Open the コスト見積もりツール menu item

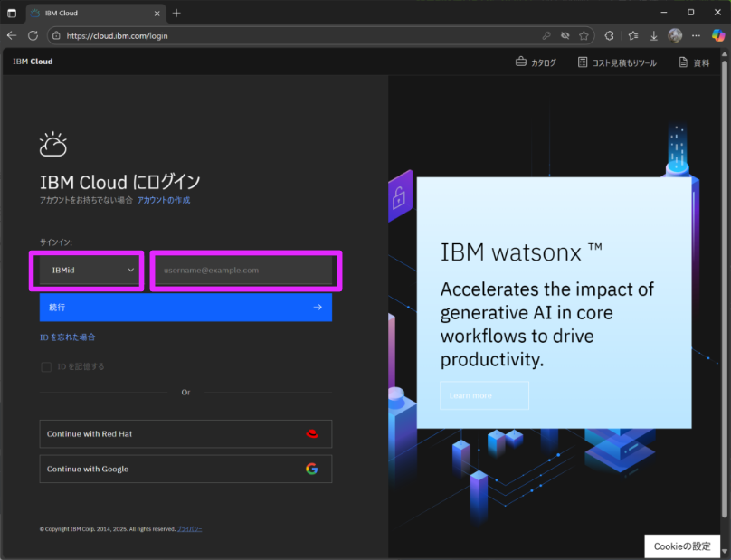pyautogui.click(x=617, y=62)
